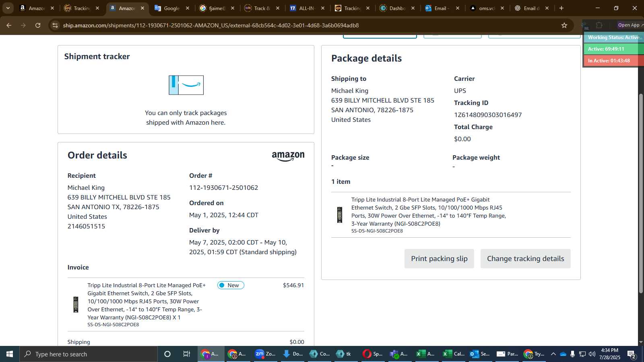Reload the page with the refresh icon
Viewport: 644px width, 362px height.
coord(38,25)
